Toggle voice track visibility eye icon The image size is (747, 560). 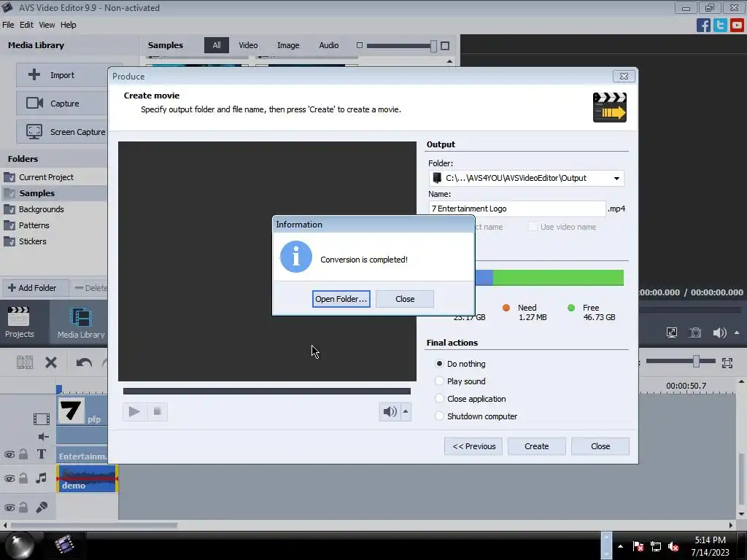click(9, 507)
